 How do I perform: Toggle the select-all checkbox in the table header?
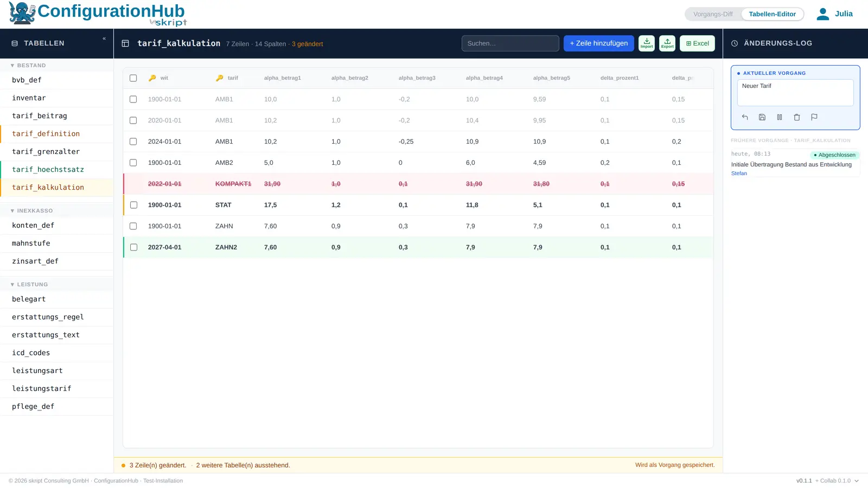point(133,78)
